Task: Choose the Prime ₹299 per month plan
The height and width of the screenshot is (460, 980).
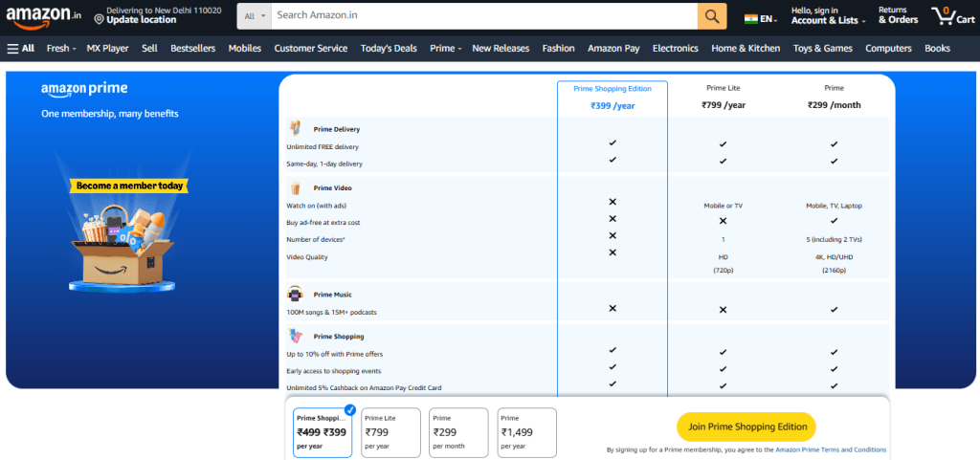Action: click(x=458, y=432)
